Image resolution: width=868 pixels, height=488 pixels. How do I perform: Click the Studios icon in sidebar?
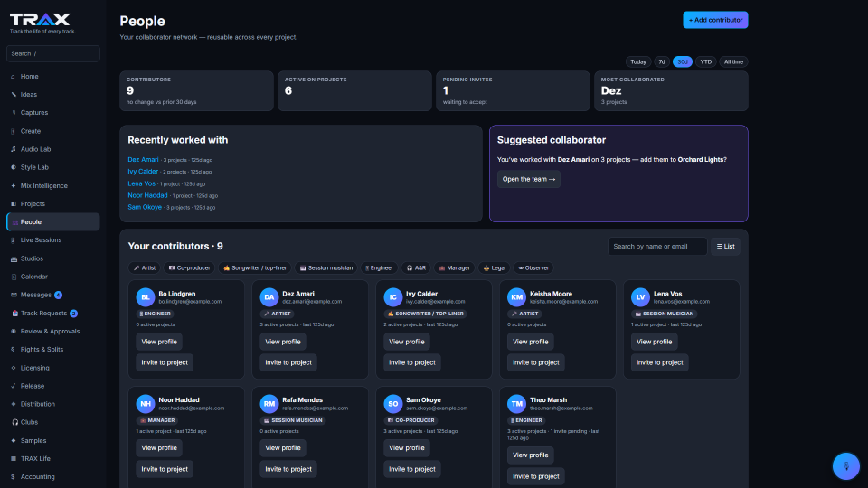pos(14,258)
